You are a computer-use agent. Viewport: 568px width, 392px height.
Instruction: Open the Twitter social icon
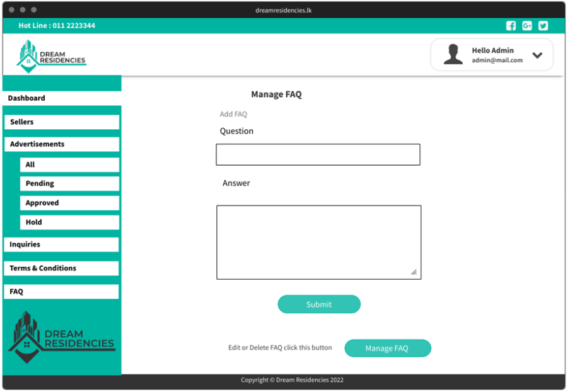(x=543, y=26)
